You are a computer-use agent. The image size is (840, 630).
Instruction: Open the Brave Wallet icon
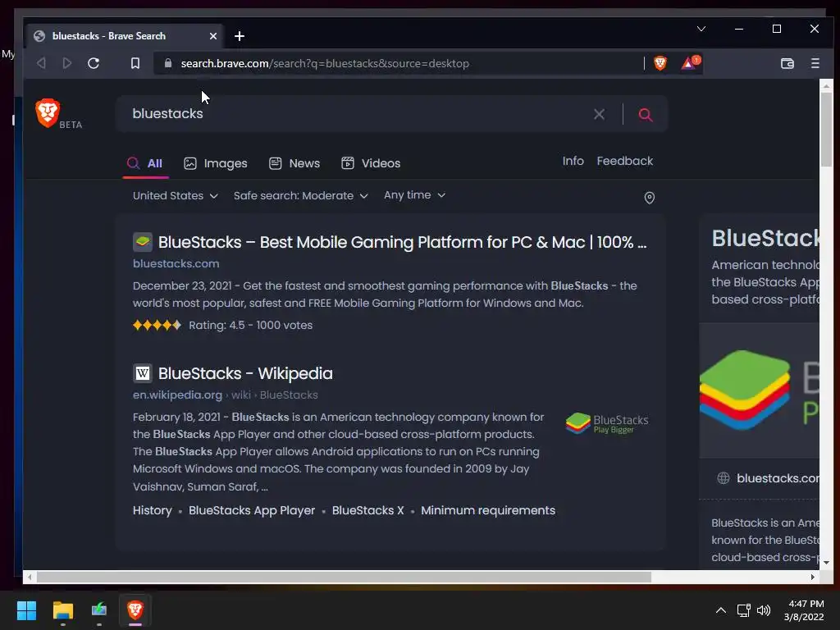(x=787, y=63)
